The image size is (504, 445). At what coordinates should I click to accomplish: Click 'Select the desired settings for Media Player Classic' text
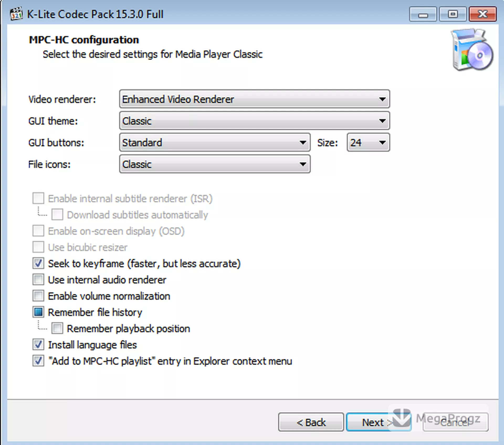coord(153,54)
